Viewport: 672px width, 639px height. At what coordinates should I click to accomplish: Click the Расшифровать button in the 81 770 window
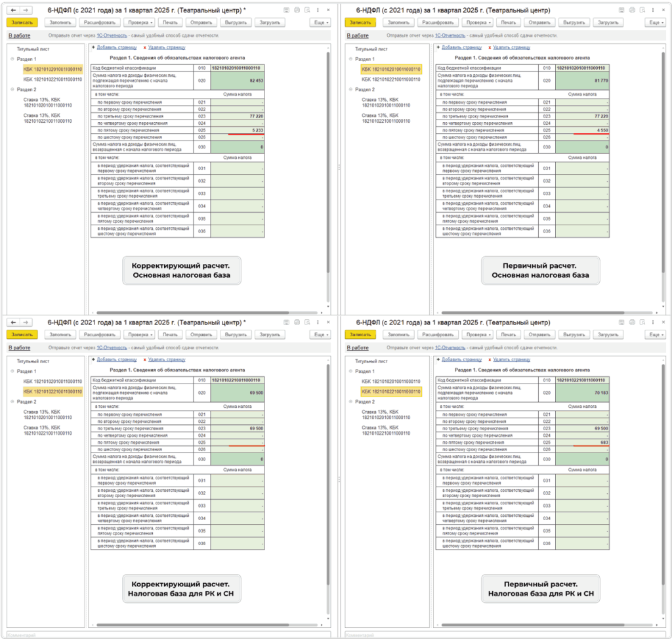click(440, 22)
